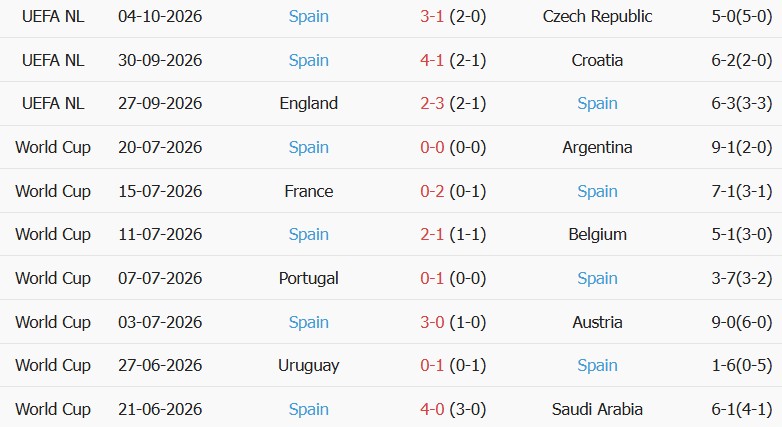Select the Uruguay team name

(308, 365)
